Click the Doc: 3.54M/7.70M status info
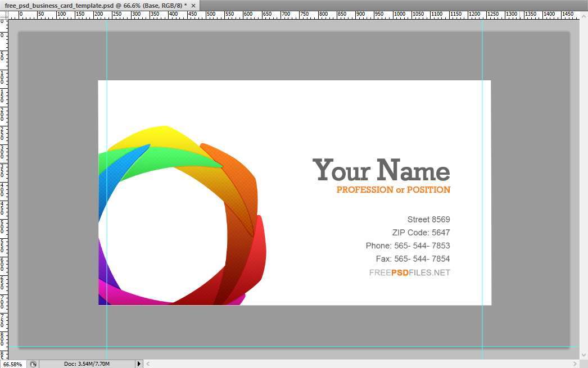 87,364
